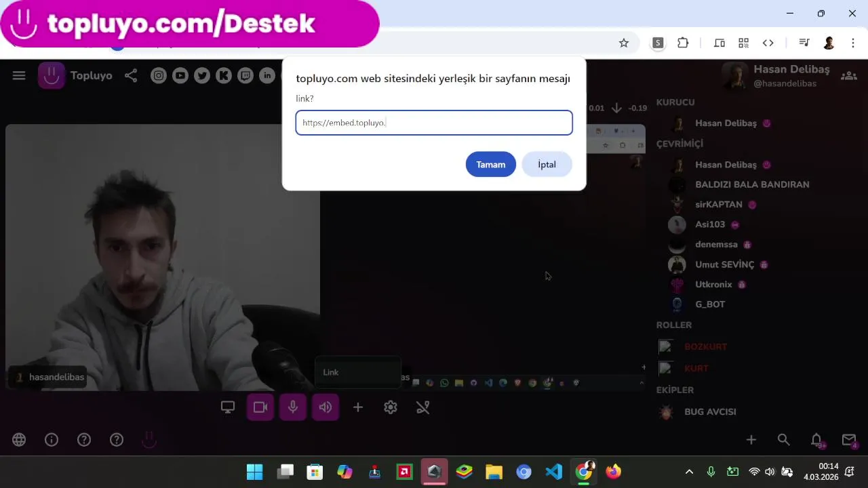
Task: Open the media controls playlist icon
Action: pyautogui.click(x=804, y=43)
